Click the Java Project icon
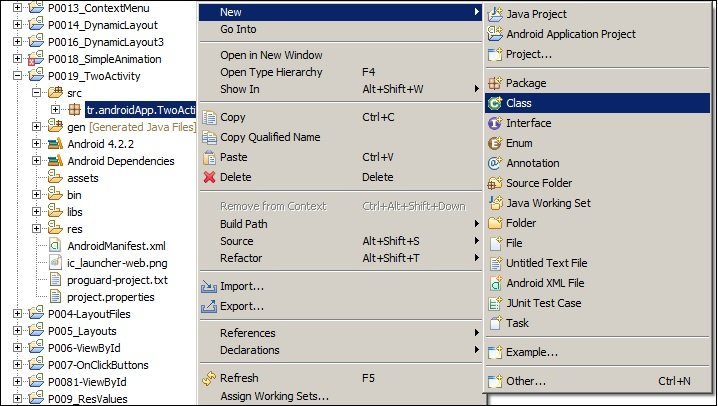 pyautogui.click(x=494, y=14)
